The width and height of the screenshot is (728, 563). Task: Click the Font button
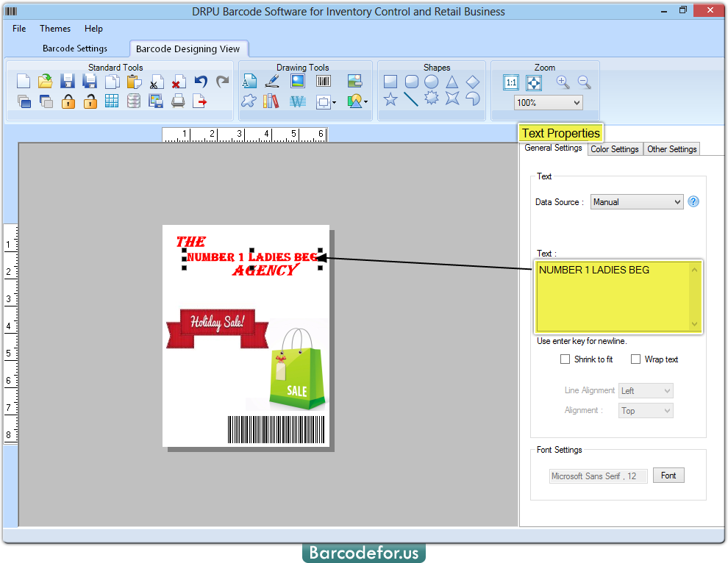668,475
